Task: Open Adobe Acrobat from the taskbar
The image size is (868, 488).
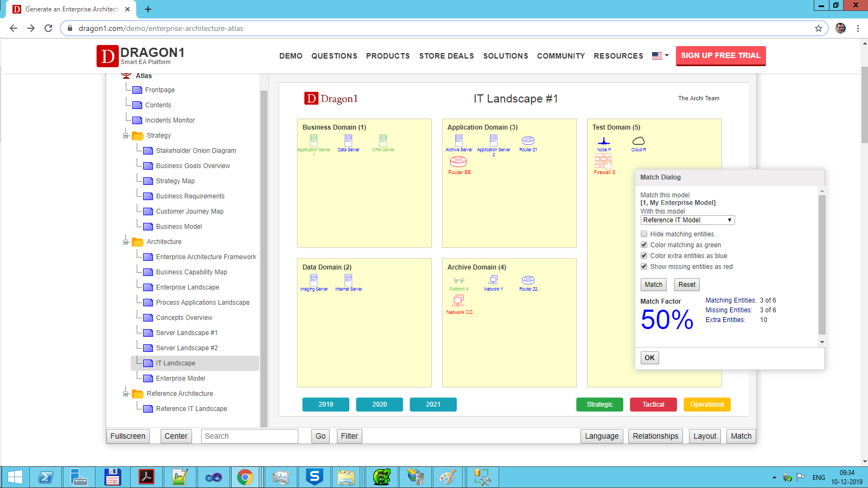Action: 146,477
